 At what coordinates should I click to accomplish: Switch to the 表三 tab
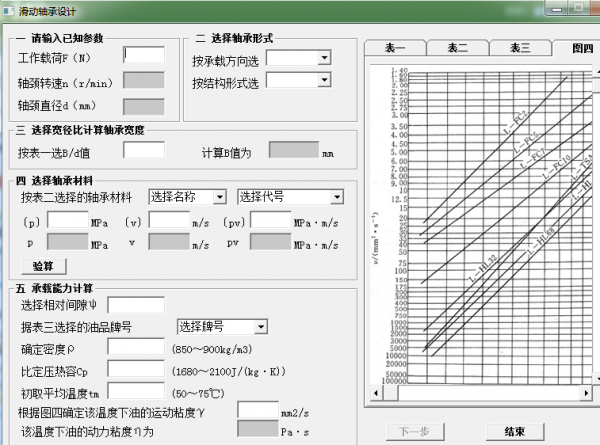(520, 48)
